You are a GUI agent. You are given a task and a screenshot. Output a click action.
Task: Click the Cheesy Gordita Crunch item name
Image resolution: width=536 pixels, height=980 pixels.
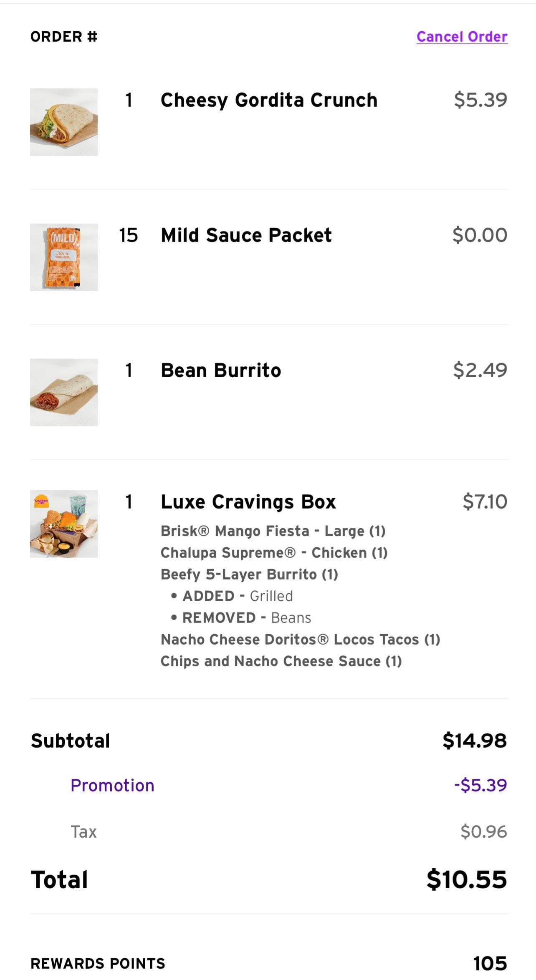(269, 100)
